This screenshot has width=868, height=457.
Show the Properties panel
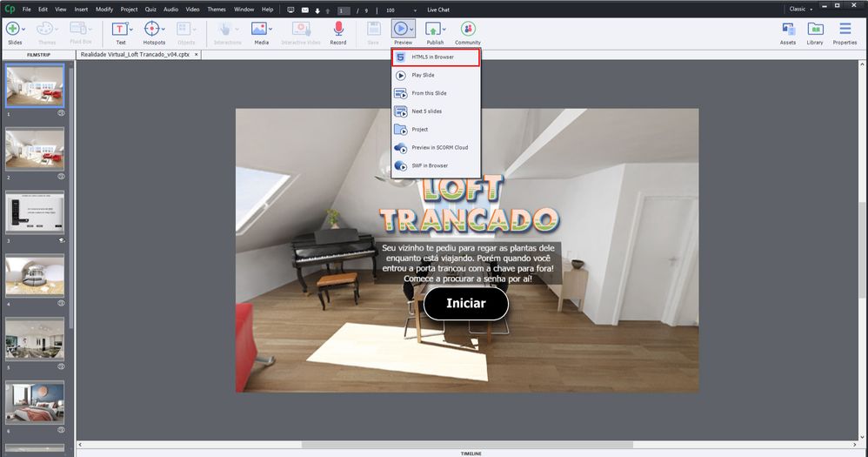(x=845, y=30)
